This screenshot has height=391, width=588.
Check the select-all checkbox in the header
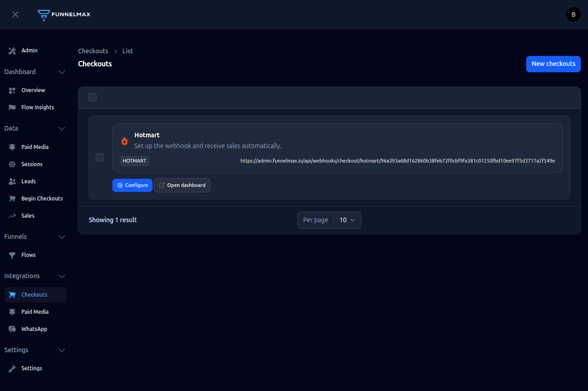click(93, 97)
